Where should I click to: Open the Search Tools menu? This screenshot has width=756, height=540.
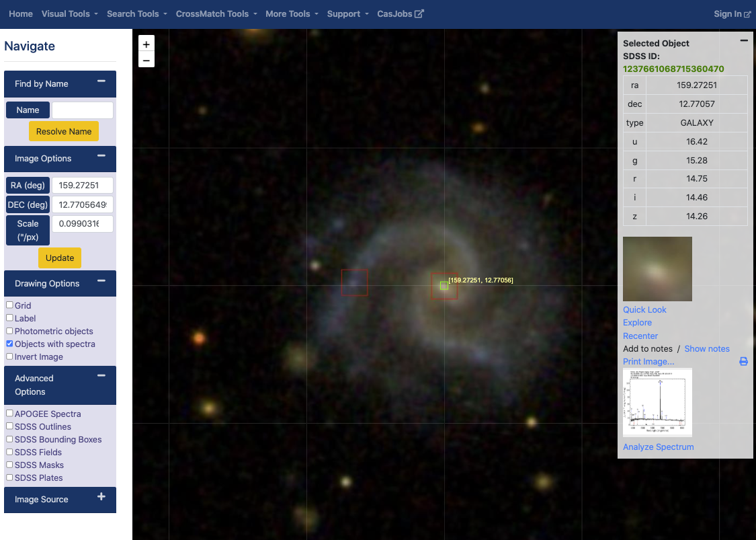[136, 13]
